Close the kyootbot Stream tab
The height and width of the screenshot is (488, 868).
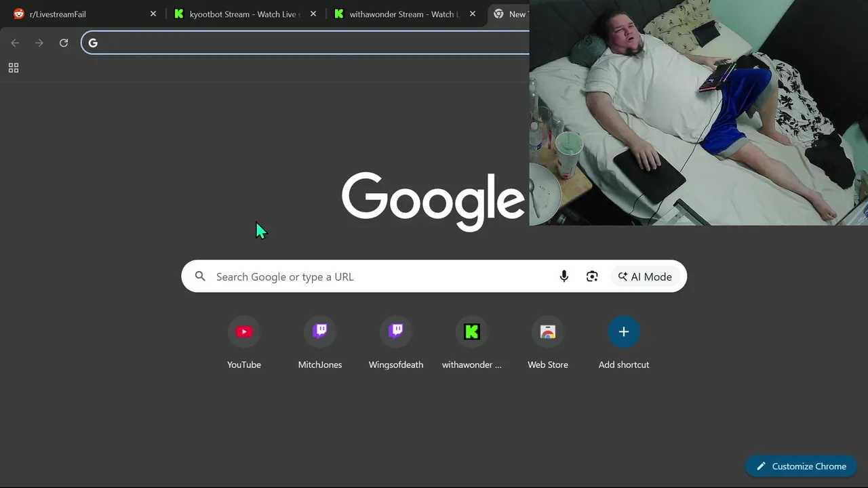tap(313, 14)
